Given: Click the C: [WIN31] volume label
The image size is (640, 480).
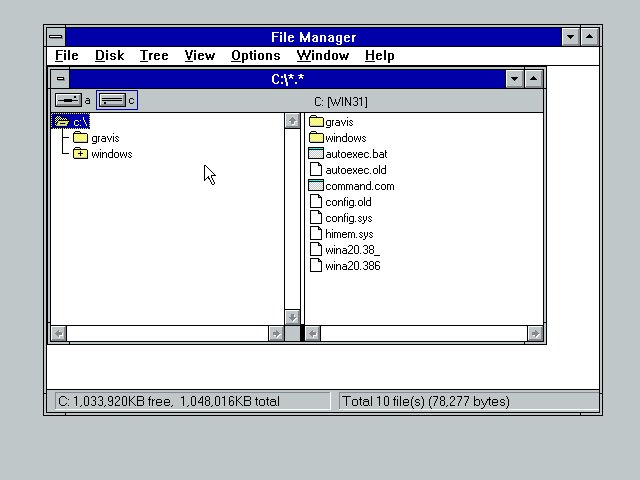Looking at the screenshot, I should click(x=341, y=102).
